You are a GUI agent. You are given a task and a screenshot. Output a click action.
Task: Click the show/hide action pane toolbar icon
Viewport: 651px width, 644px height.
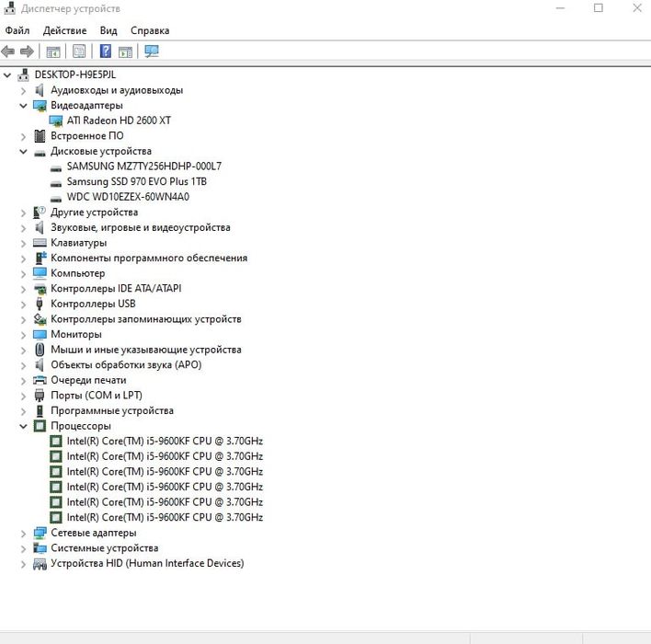tap(125, 52)
